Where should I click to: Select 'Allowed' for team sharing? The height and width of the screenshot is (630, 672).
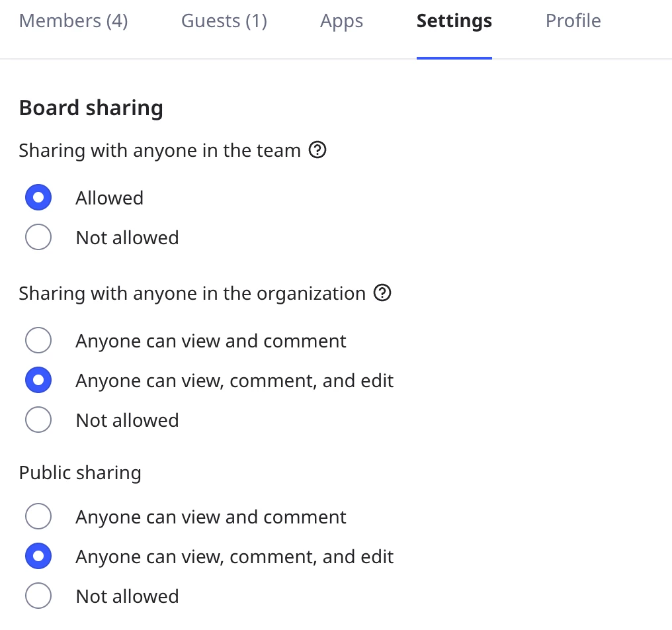[38, 198]
